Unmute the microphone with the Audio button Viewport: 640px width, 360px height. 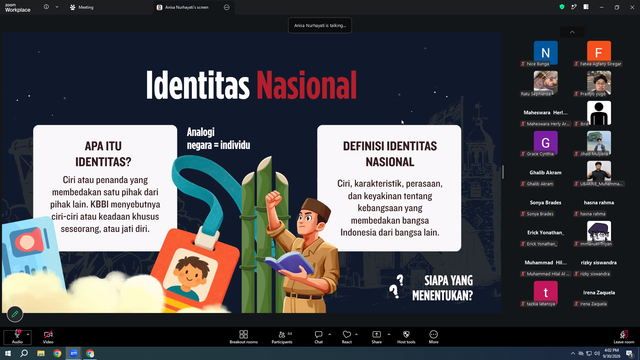pyautogui.click(x=17, y=337)
